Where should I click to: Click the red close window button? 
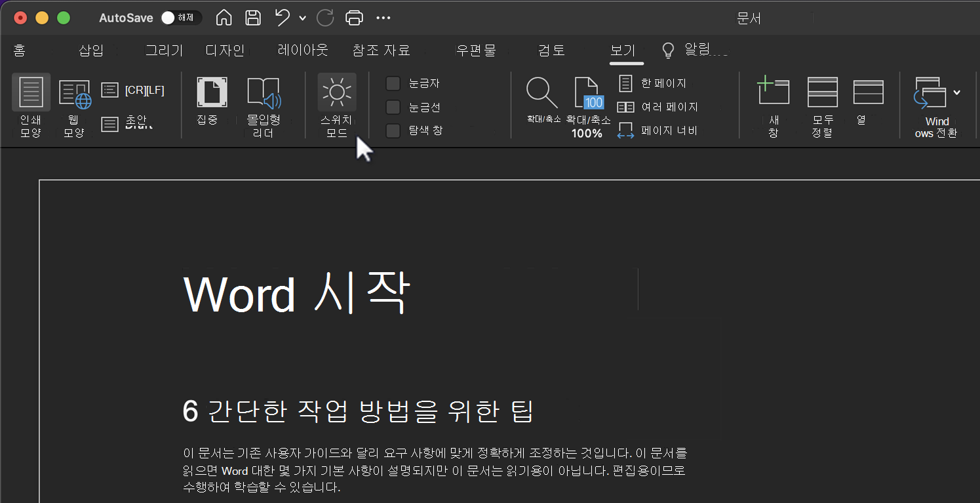(21, 18)
